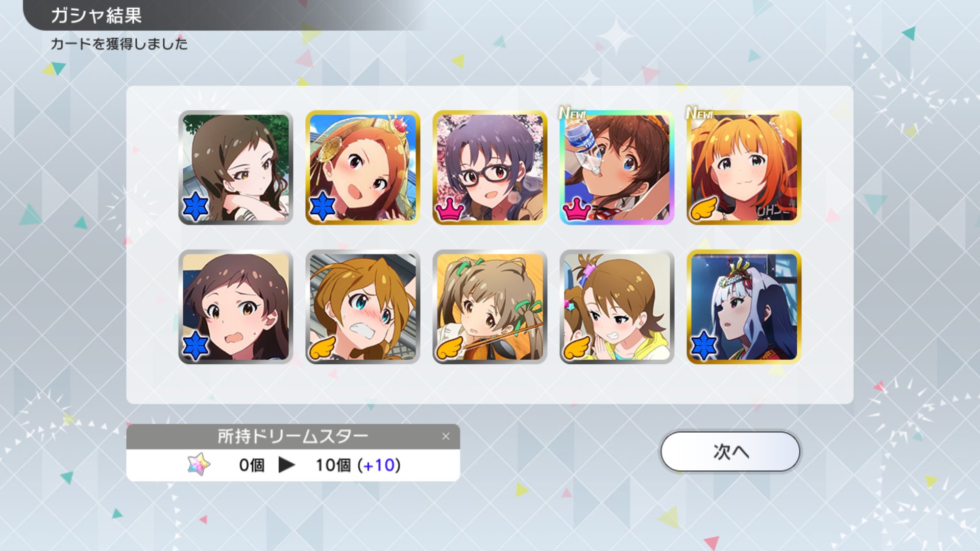Close the 所持ドリームスター panel
Viewport: 980px width, 551px height.
[x=446, y=436]
